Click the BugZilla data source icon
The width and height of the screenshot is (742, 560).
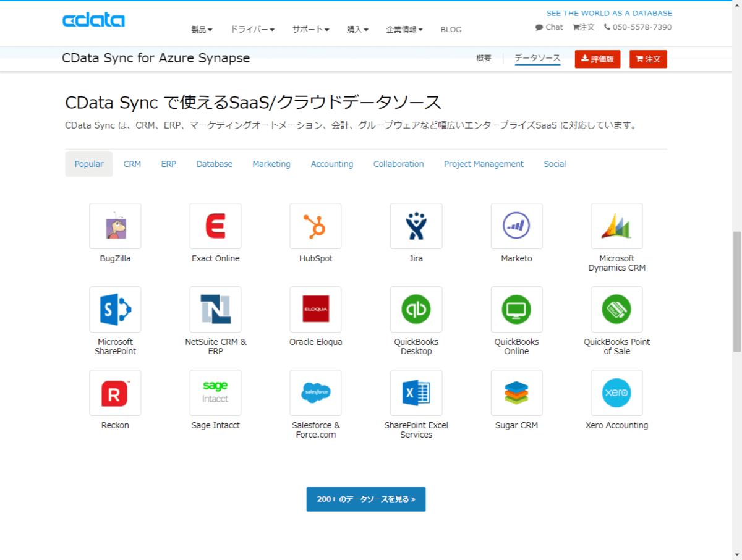point(115,226)
